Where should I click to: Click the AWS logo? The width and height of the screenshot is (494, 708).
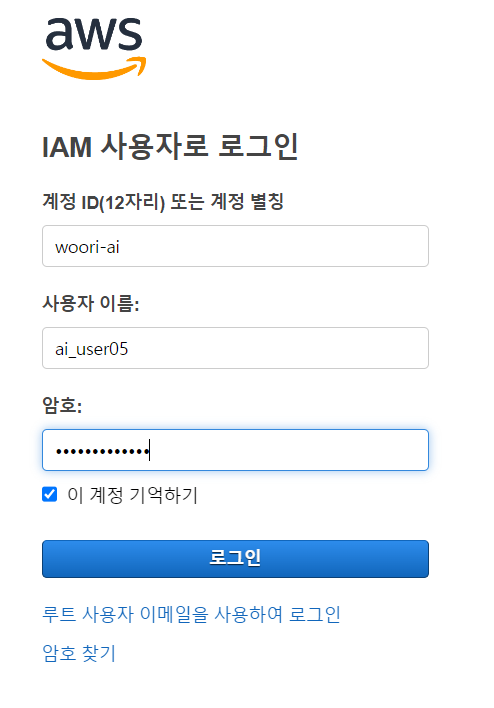(94, 49)
